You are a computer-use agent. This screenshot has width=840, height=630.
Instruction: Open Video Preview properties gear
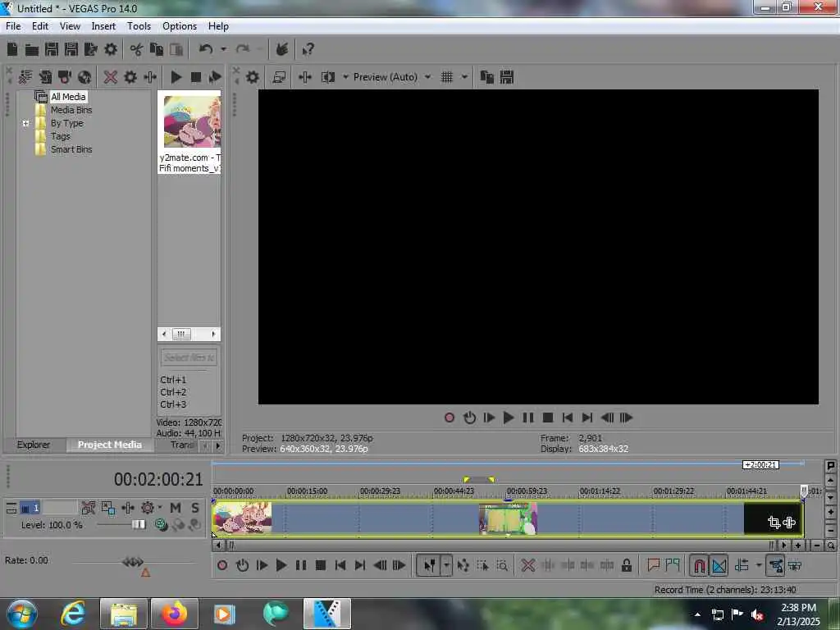[253, 77]
